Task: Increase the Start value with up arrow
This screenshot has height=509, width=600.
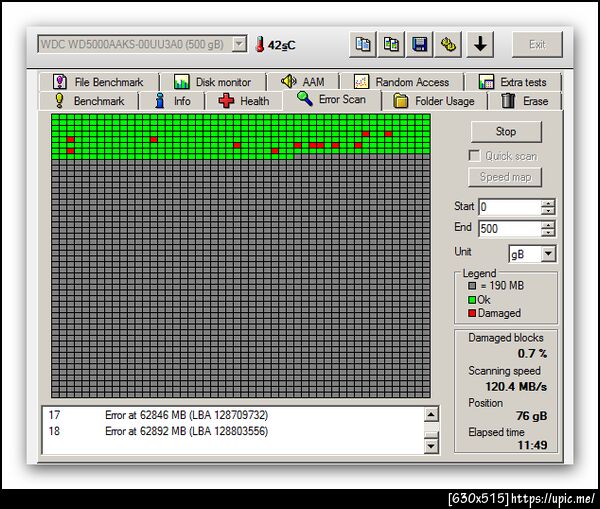Action: 548,203
